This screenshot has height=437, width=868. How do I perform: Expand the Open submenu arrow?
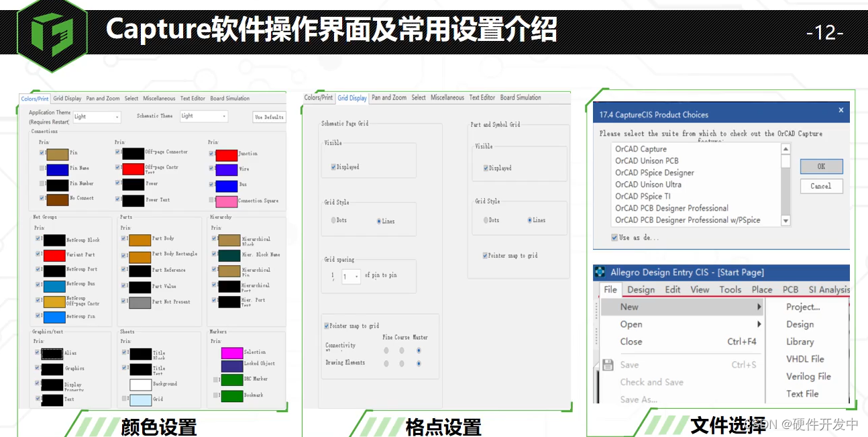(x=759, y=324)
